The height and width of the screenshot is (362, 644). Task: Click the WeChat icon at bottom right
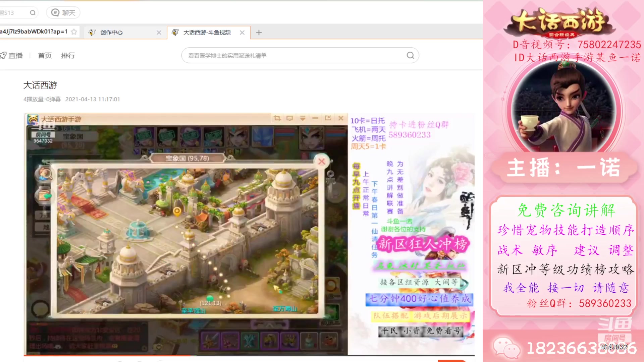(506, 347)
